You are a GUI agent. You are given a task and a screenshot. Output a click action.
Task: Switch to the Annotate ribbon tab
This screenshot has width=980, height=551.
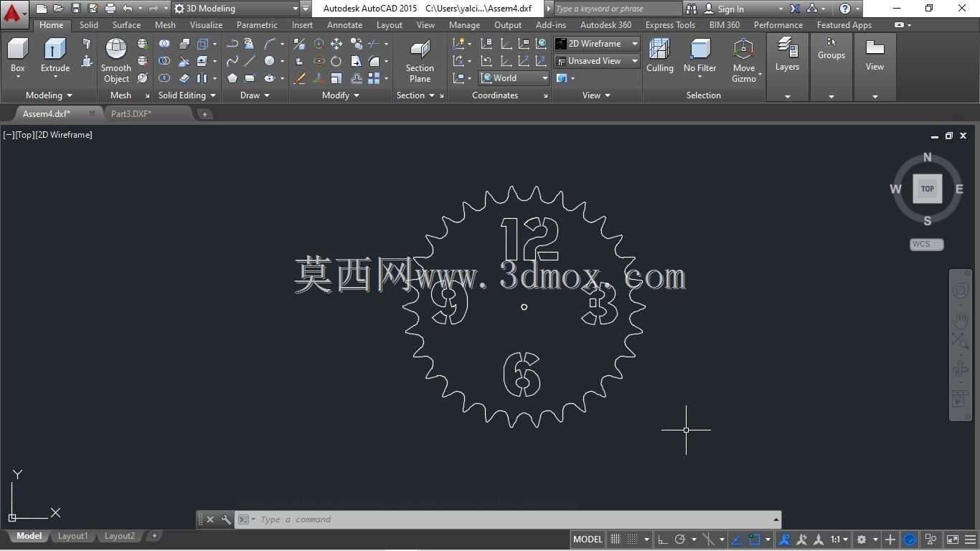[x=344, y=24]
